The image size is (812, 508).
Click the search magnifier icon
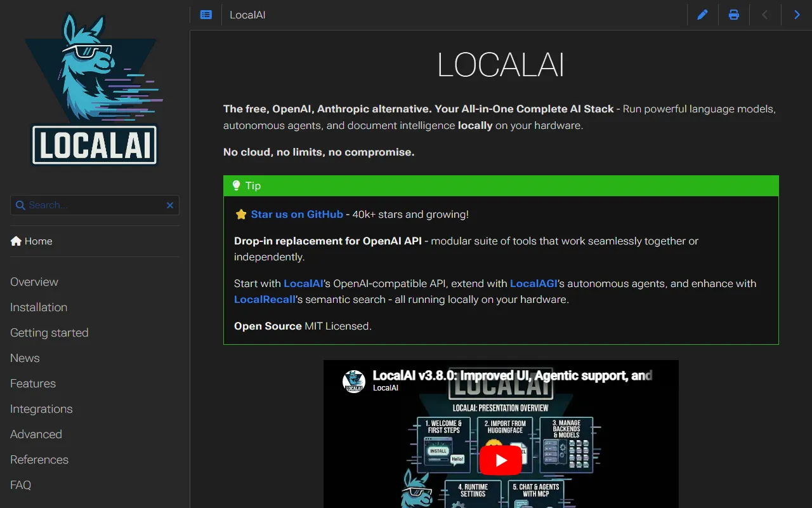click(x=20, y=205)
